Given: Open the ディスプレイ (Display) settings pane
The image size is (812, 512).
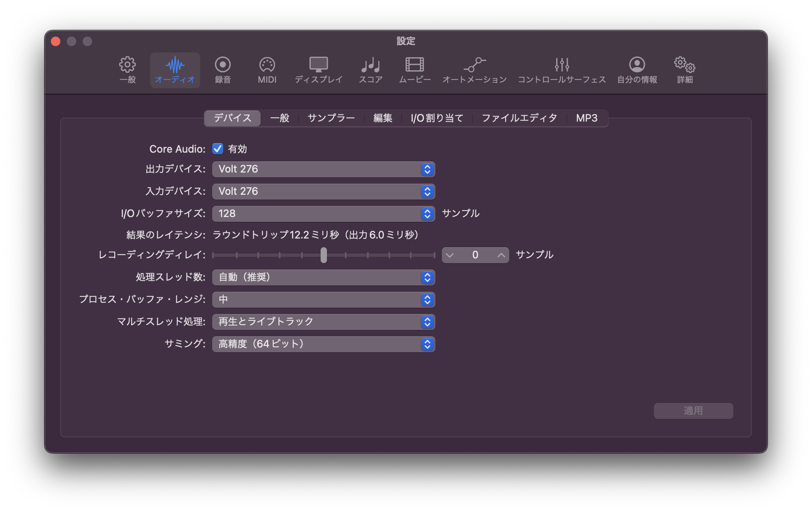Looking at the screenshot, I should [319, 70].
